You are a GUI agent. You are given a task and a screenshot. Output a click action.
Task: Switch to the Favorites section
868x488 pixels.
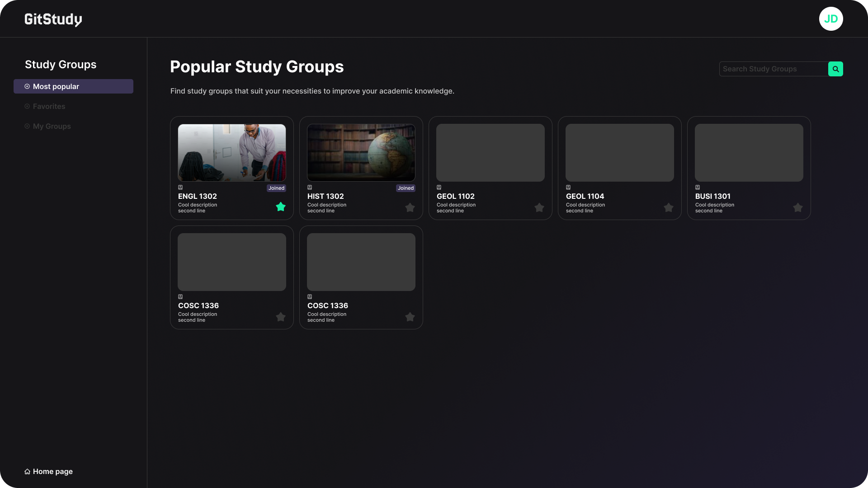(49, 107)
